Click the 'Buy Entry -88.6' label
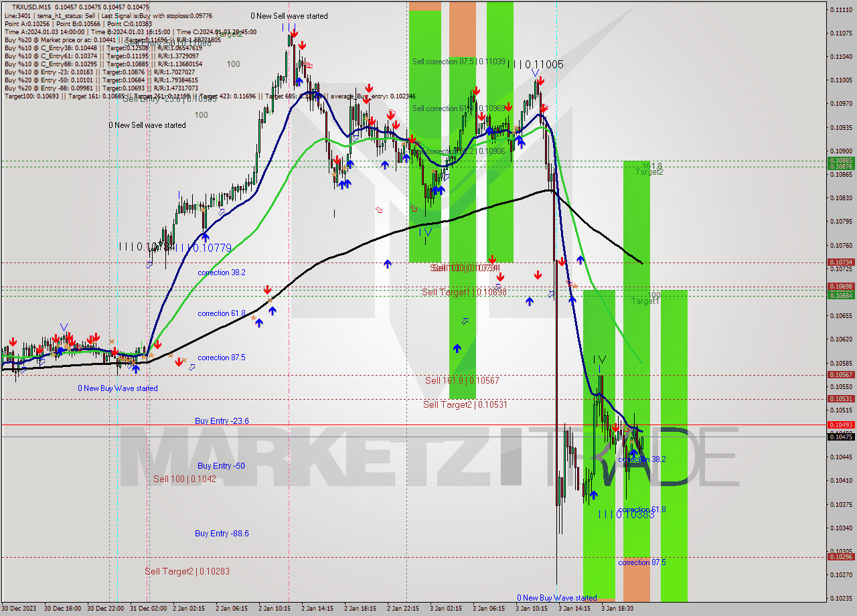The height and width of the screenshot is (616, 857). coord(222,533)
